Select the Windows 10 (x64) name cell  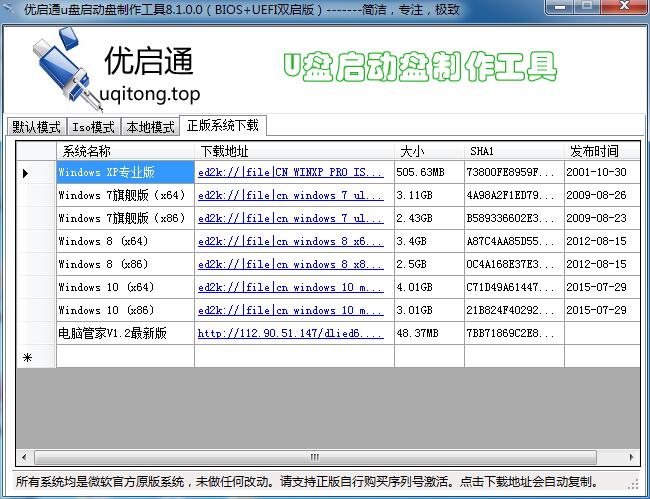(125, 287)
